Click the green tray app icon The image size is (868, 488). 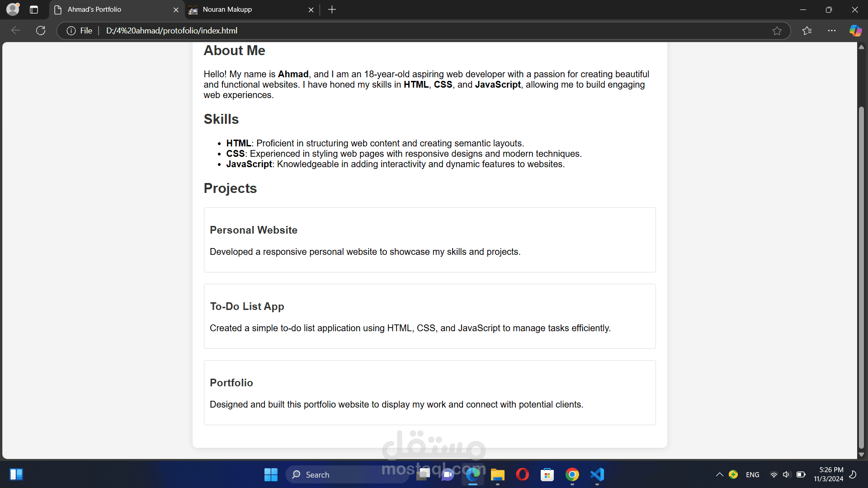tap(733, 474)
